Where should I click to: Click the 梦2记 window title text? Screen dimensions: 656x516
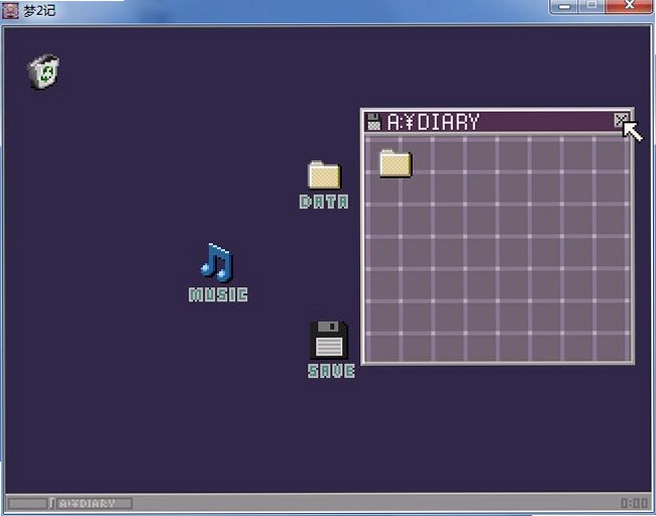(x=39, y=10)
